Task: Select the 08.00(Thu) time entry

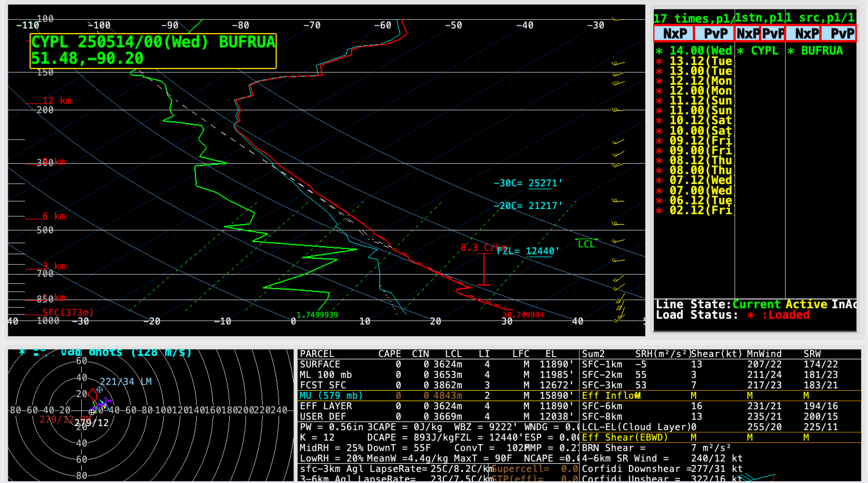Action: tap(694, 171)
